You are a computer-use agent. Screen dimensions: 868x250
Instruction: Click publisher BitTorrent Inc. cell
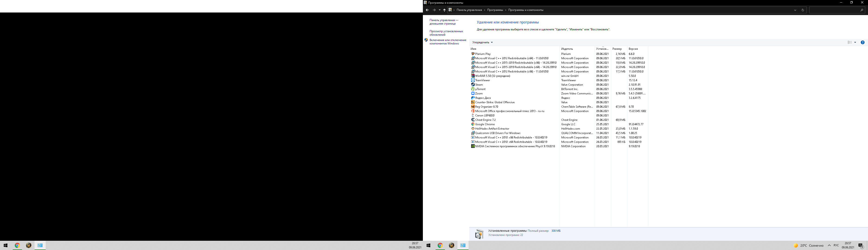pos(569,89)
